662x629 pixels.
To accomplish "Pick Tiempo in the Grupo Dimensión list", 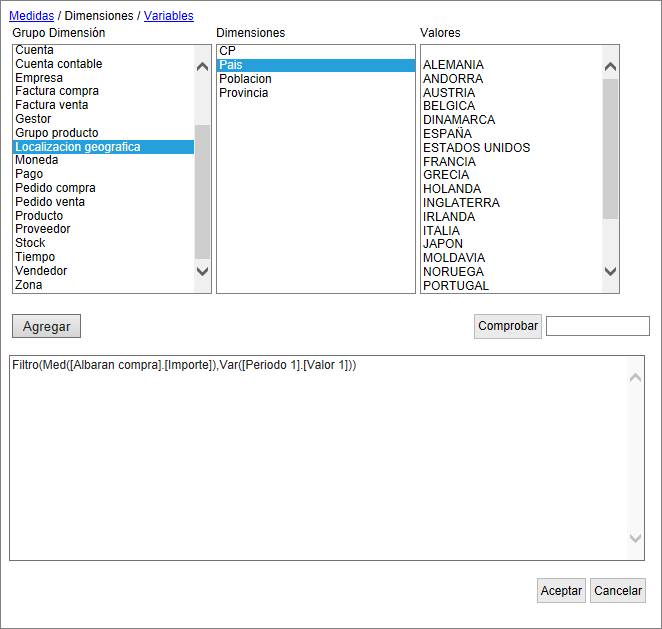I will coord(35,257).
